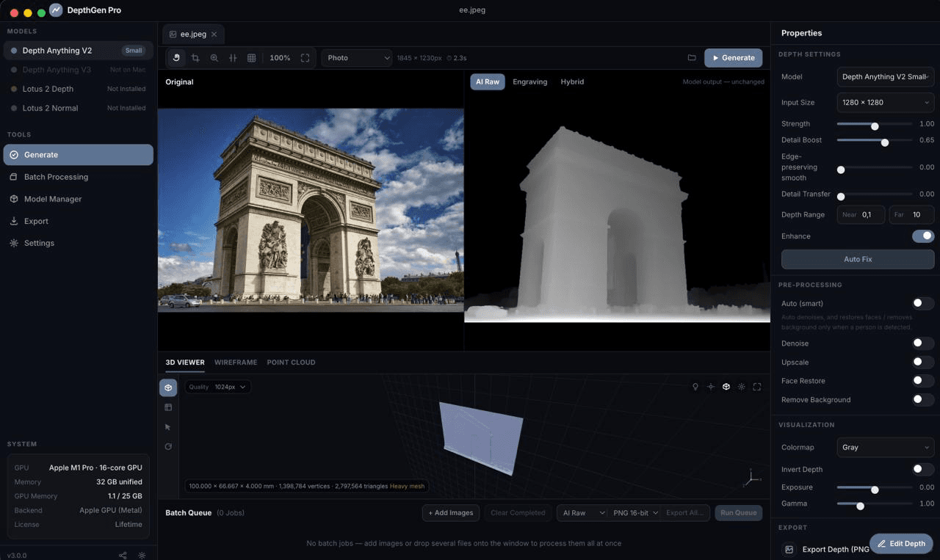Open Input Size 1280 × 1280 dropdown
The height and width of the screenshot is (560, 940).
point(886,103)
